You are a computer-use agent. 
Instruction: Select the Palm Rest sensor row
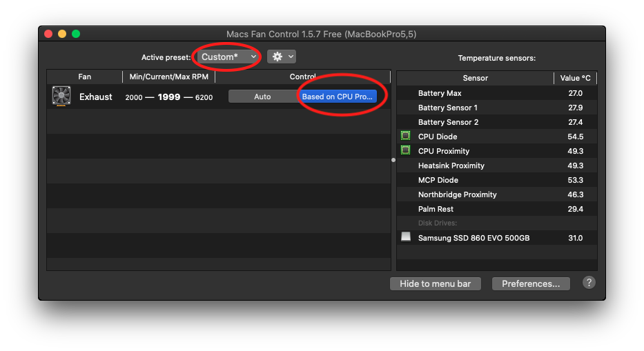497,209
